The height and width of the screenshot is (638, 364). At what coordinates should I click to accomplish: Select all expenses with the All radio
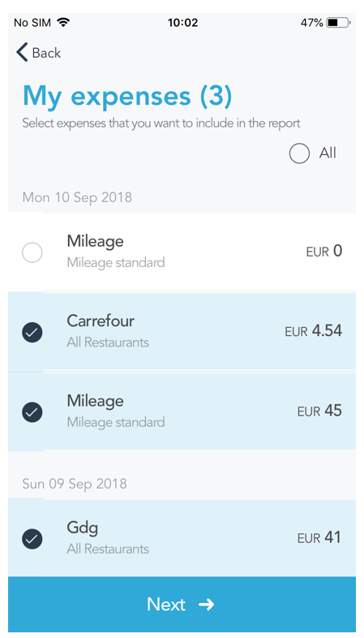299,153
